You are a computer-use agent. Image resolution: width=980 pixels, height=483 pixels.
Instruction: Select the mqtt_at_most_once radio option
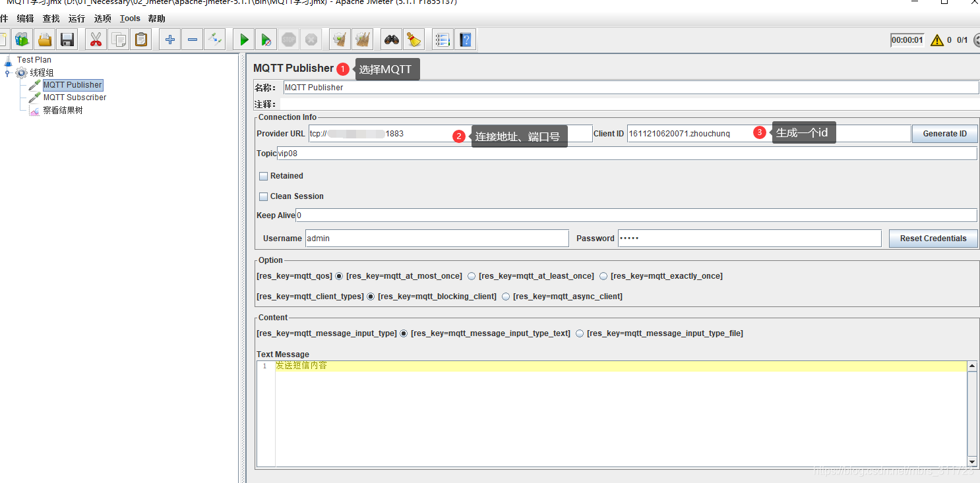[339, 276]
